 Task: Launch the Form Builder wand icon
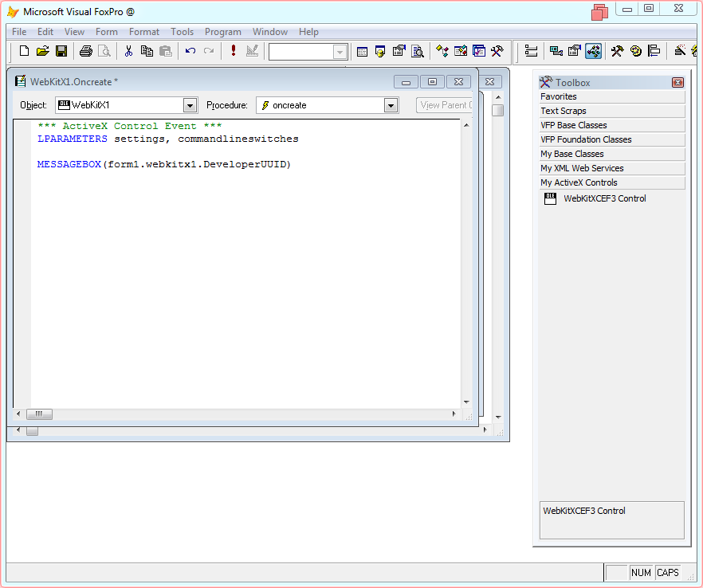(680, 51)
